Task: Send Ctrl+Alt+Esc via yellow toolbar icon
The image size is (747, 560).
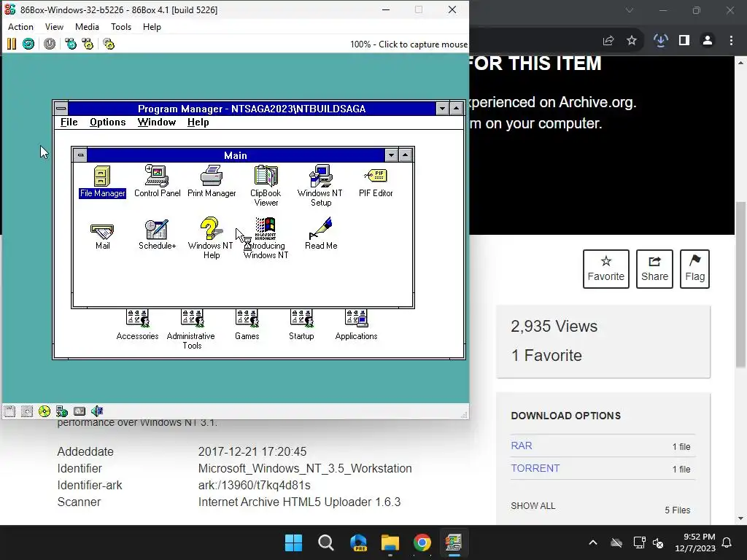Action: coord(88,44)
